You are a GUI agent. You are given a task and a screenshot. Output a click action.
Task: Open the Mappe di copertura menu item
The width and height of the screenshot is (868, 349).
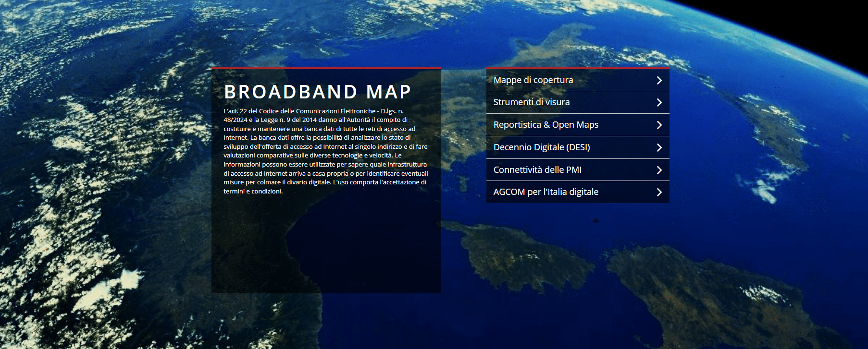[578, 80]
